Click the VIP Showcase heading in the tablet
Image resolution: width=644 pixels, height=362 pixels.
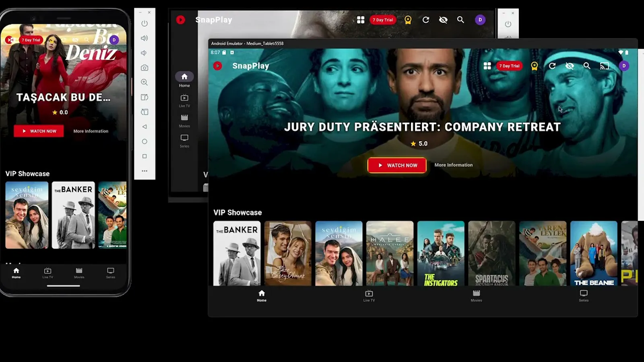(237, 212)
